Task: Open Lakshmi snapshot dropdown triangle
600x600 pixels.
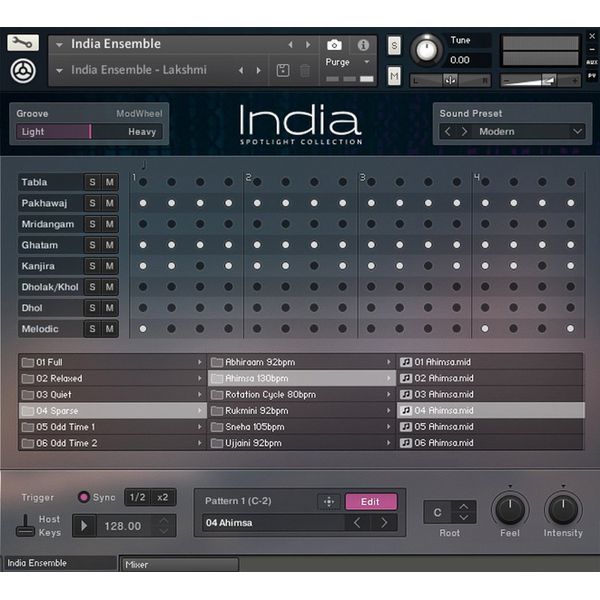Action: (x=59, y=70)
